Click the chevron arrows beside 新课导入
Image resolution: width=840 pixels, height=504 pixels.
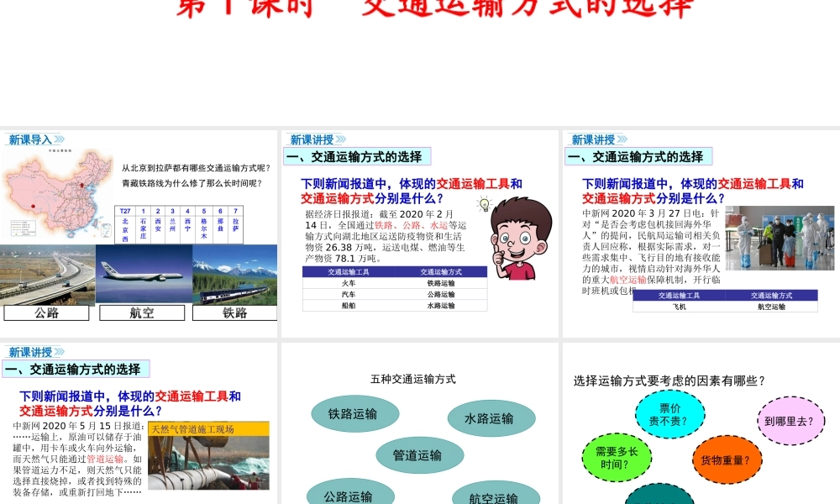pos(59,139)
